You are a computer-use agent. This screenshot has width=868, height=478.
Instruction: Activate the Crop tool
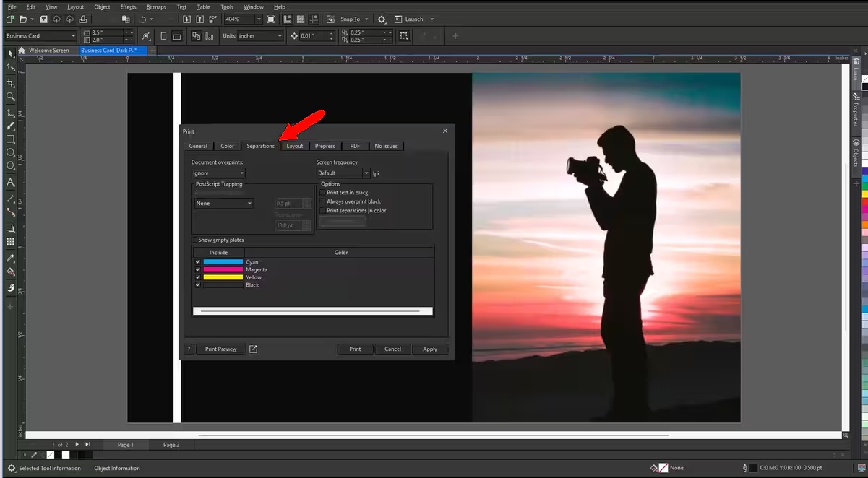10,83
